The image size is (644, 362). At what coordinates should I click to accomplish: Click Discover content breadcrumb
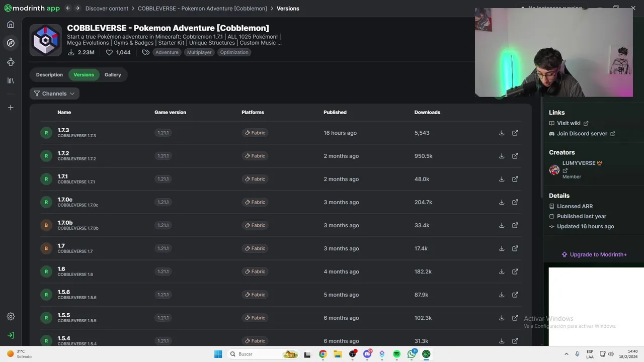107,9
